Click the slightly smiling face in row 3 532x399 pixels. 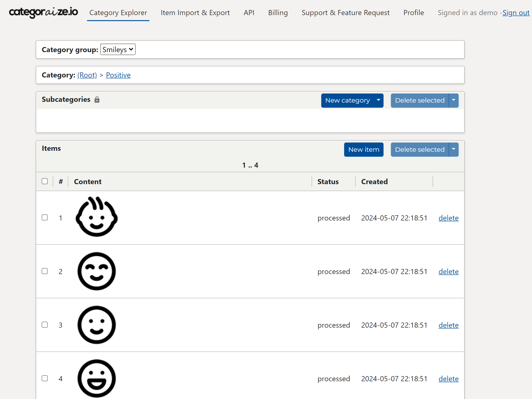pos(96,325)
